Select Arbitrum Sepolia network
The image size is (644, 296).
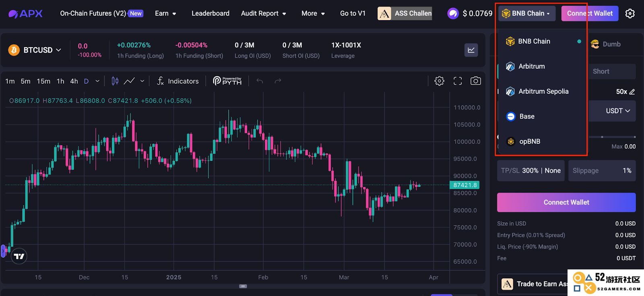pyautogui.click(x=542, y=91)
